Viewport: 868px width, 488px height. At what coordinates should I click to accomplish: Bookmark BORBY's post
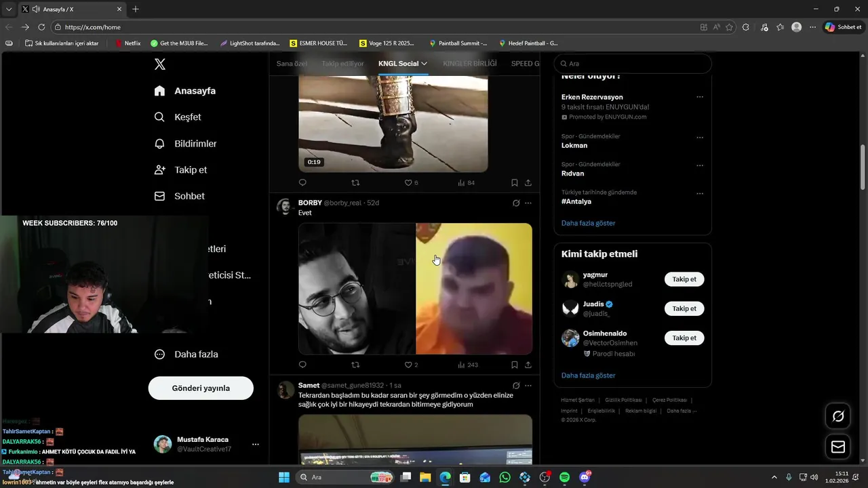515,365
